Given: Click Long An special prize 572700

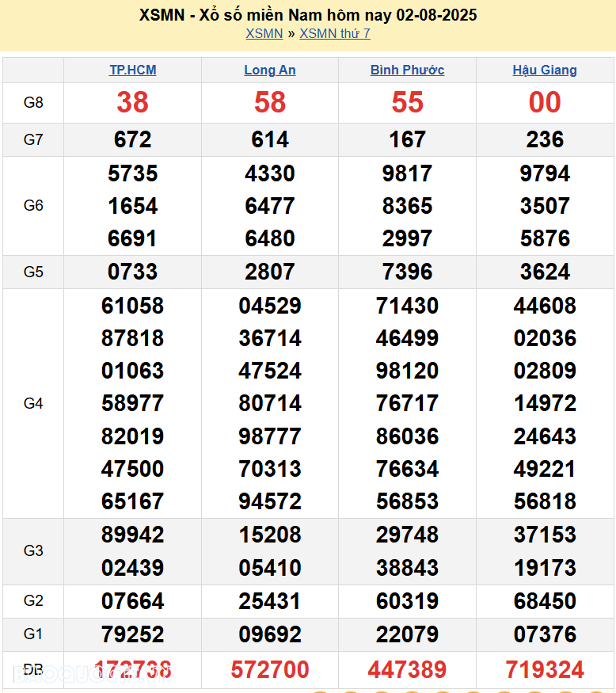Looking at the screenshot, I should point(270,670).
